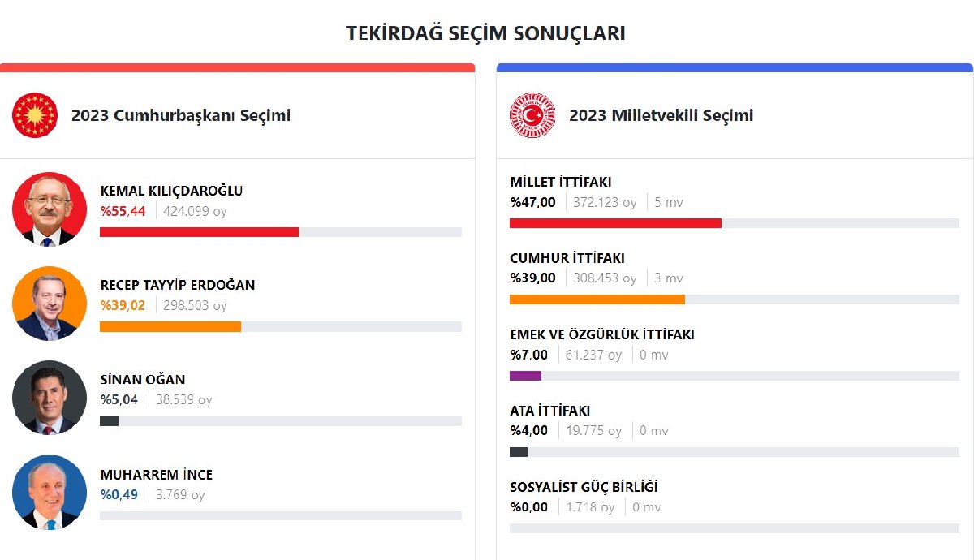Viewport: 974px width, 560px height.
Task: Select the SOSYALİST GÜÇ BİRLİĞİ entry
Action: click(584, 487)
